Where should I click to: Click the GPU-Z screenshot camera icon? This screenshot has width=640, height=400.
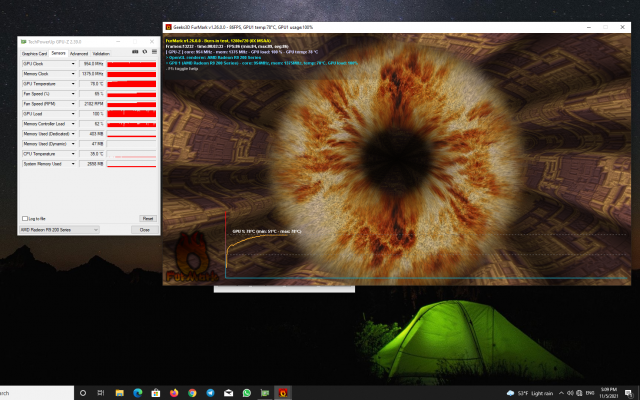click(135, 52)
